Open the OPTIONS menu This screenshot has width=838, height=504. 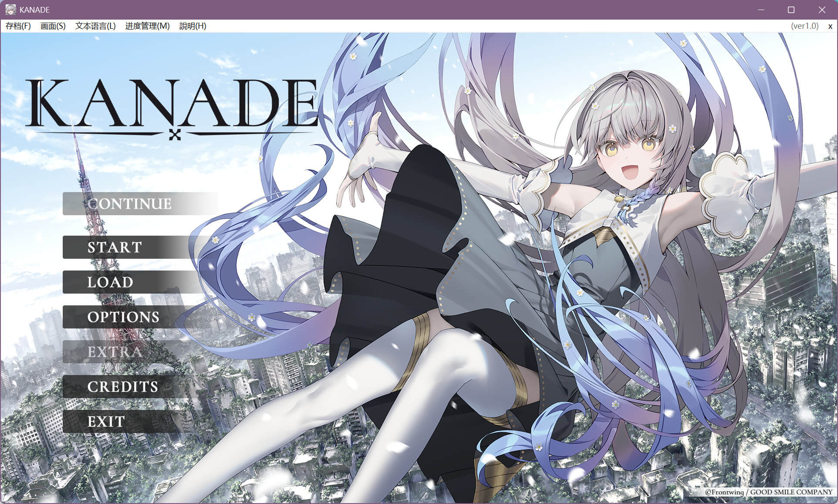click(x=123, y=317)
